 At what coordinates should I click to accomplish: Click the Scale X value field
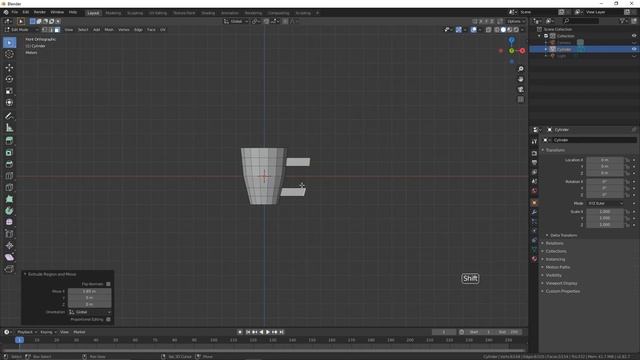605,212
